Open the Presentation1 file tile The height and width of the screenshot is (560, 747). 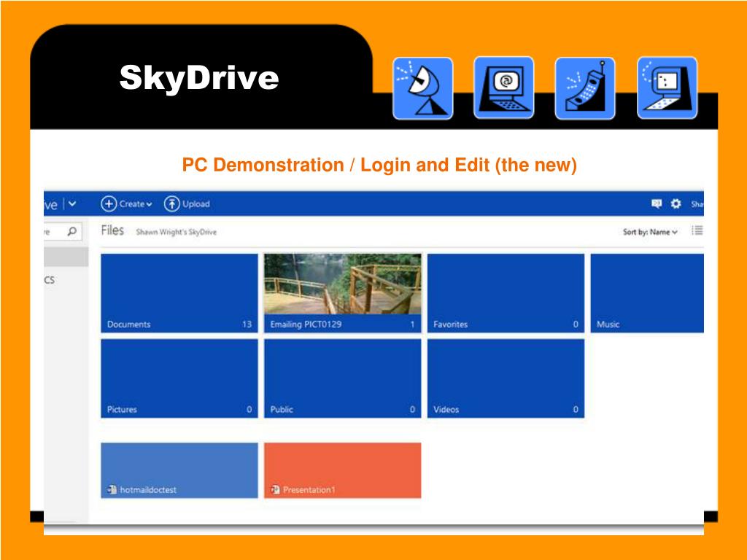[343, 470]
